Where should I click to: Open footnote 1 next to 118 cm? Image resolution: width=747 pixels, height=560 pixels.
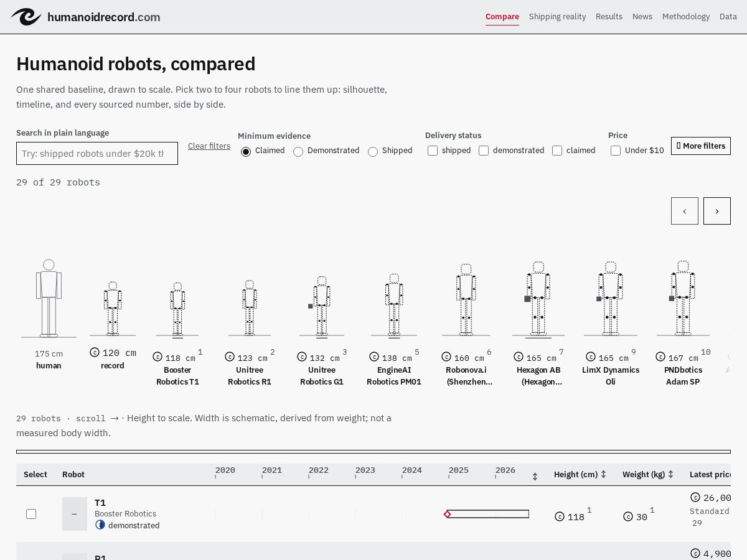click(200, 352)
